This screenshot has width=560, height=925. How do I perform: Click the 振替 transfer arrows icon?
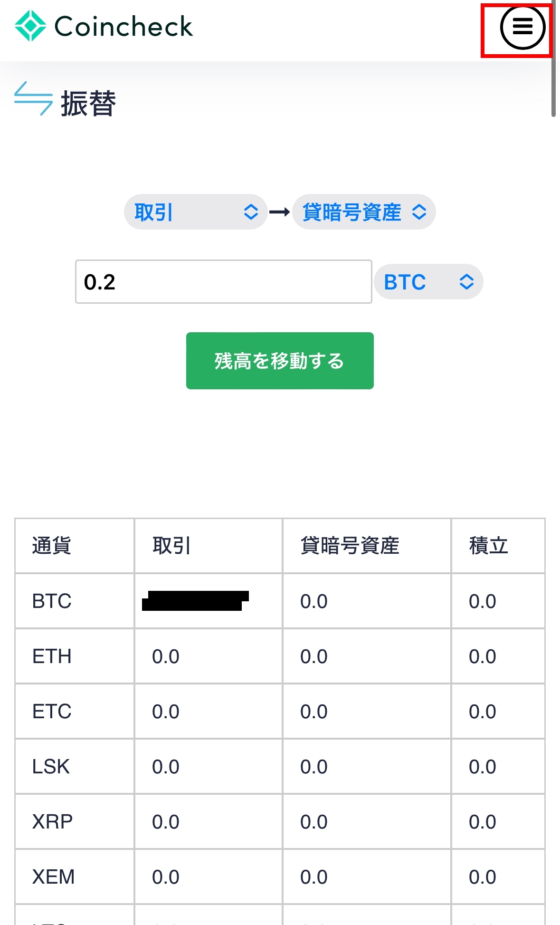33,99
